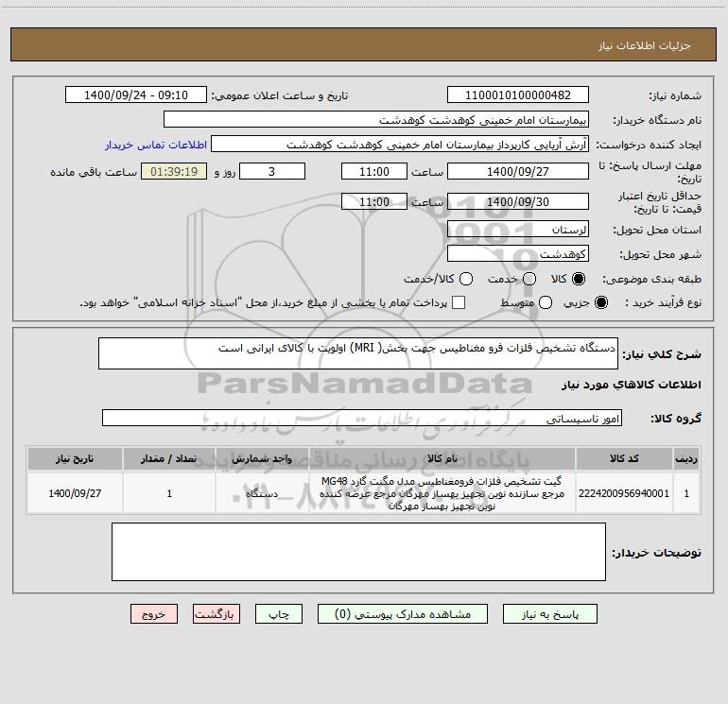Click the need date cell 1400/09/27
Screen dimensions: 728x704
pyautogui.click(x=75, y=493)
